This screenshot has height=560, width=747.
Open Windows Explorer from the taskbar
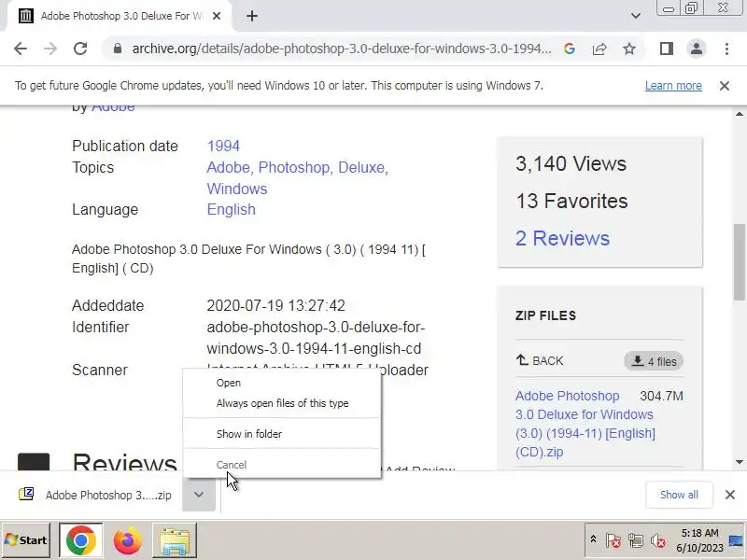(x=175, y=540)
